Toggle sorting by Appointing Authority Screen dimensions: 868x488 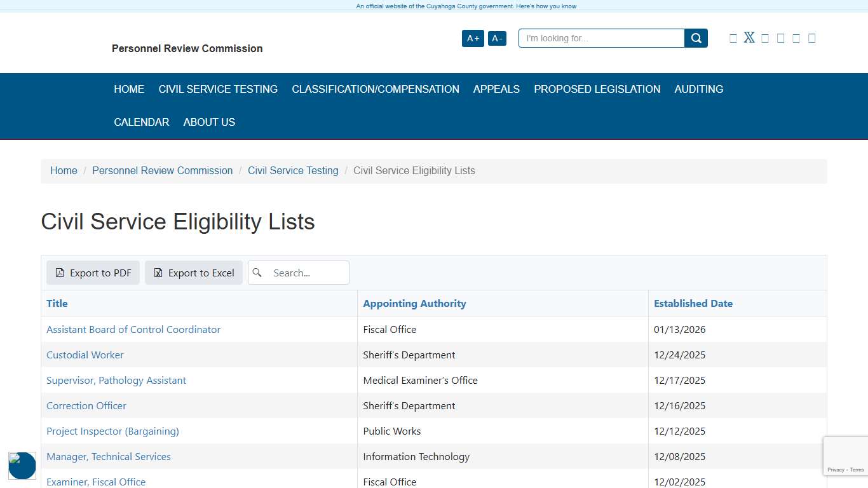(x=414, y=303)
